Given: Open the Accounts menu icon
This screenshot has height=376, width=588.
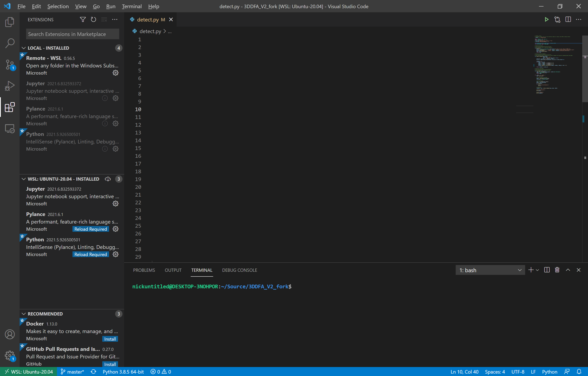Looking at the screenshot, I should 10,334.
